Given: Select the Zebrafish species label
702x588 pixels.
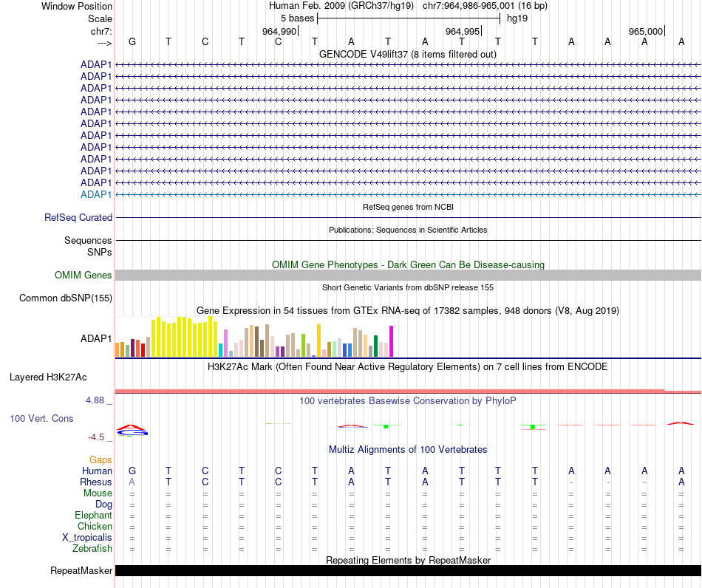Looking at the screenshot, I should (x=92, y=548).
